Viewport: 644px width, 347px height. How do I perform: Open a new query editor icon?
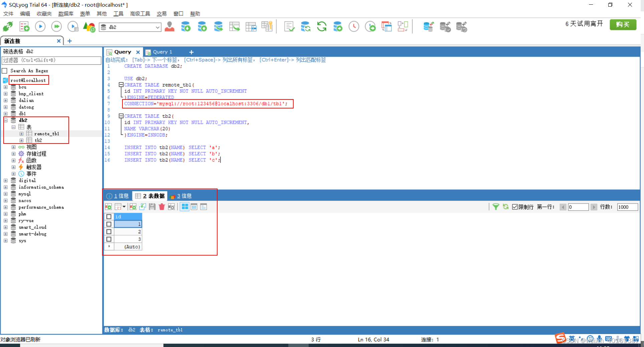point(24,26)
